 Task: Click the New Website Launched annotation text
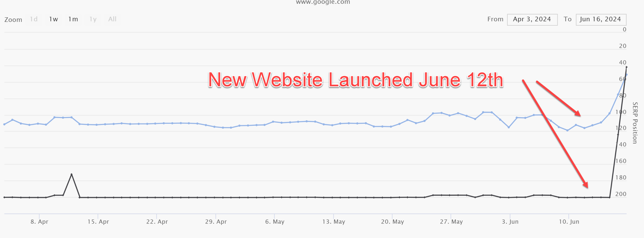[356, 80]
